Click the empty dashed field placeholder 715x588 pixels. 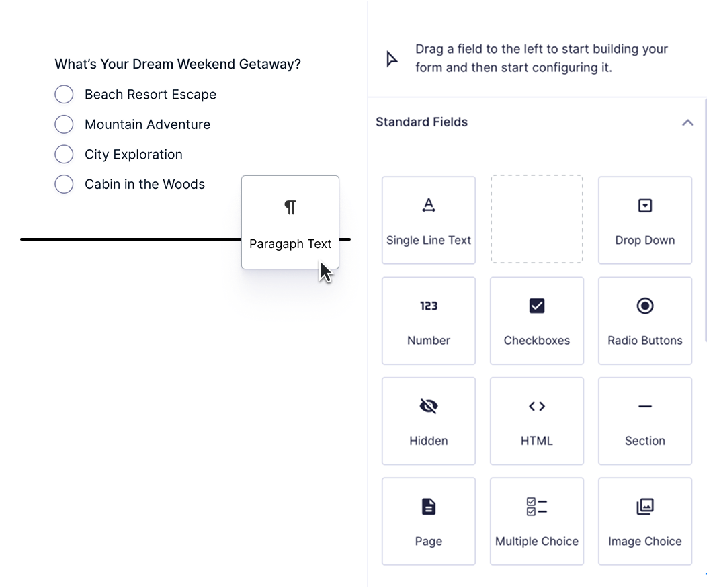tap(536, 219)
